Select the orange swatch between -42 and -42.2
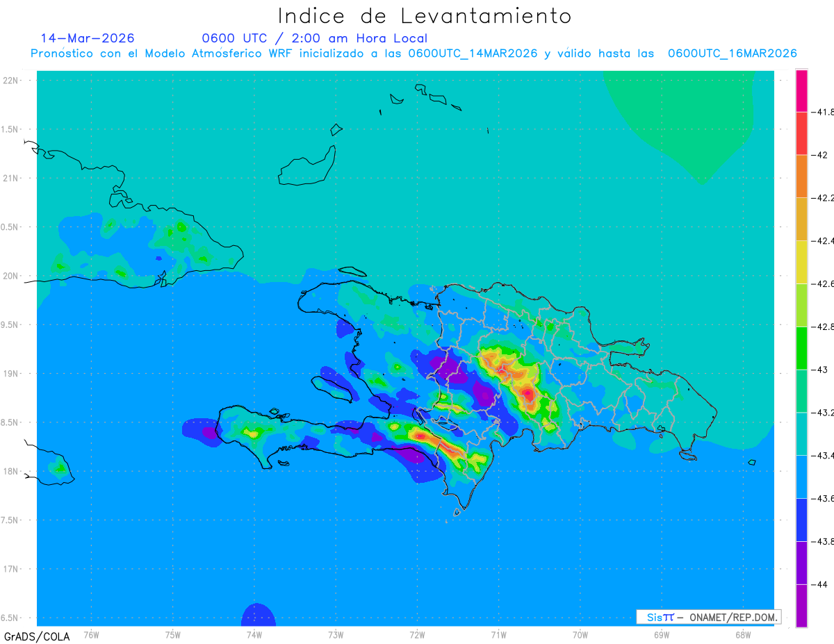Image resolution: width=834 pixels, height=644 pixels. [x=801, y=176]
